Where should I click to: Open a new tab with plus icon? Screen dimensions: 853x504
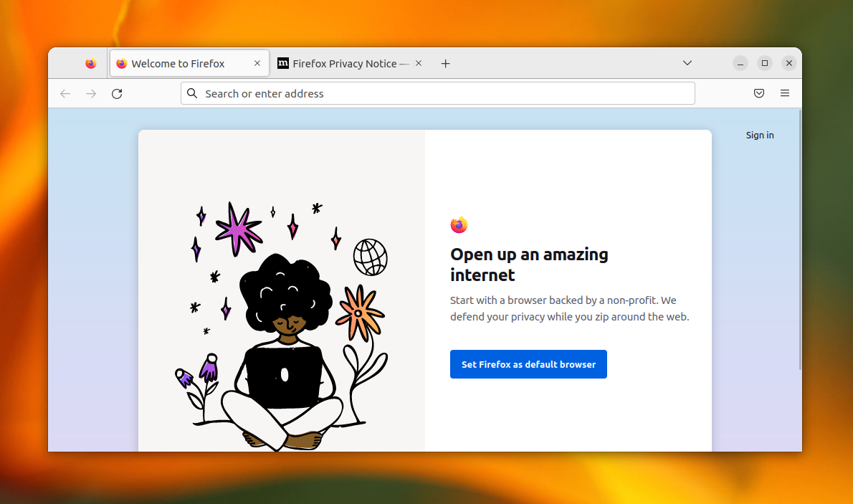[x=446, y=64]
